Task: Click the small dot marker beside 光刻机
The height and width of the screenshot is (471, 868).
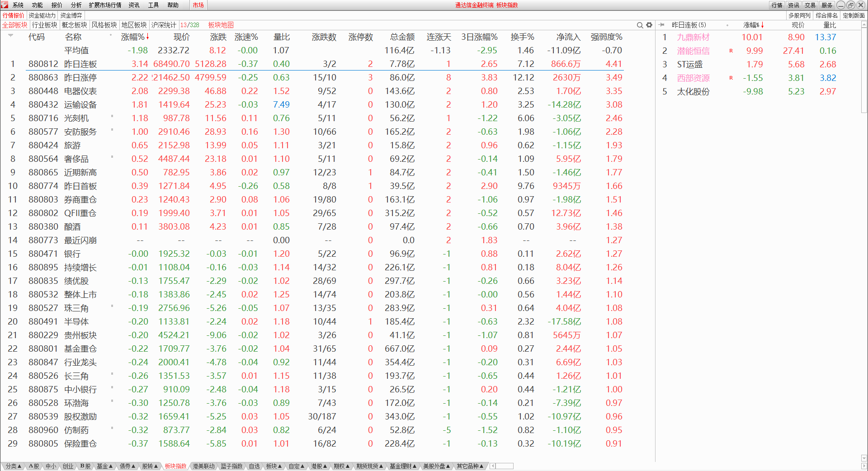Action: pyautogui.click(x=112, y=116)
